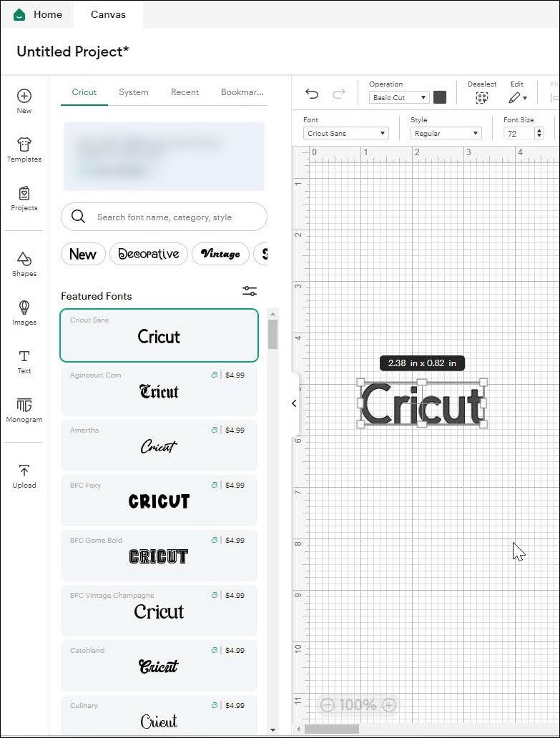This screenshot has height=738, width=560.
Task: Click the 100% zoom level label
Action: pyautogui.click(x=358, y=705)
